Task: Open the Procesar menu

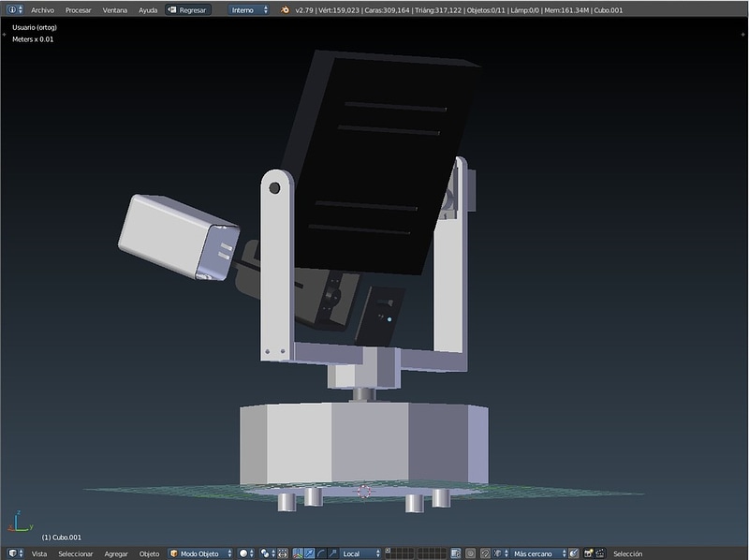Action: (x=78, y=10)
